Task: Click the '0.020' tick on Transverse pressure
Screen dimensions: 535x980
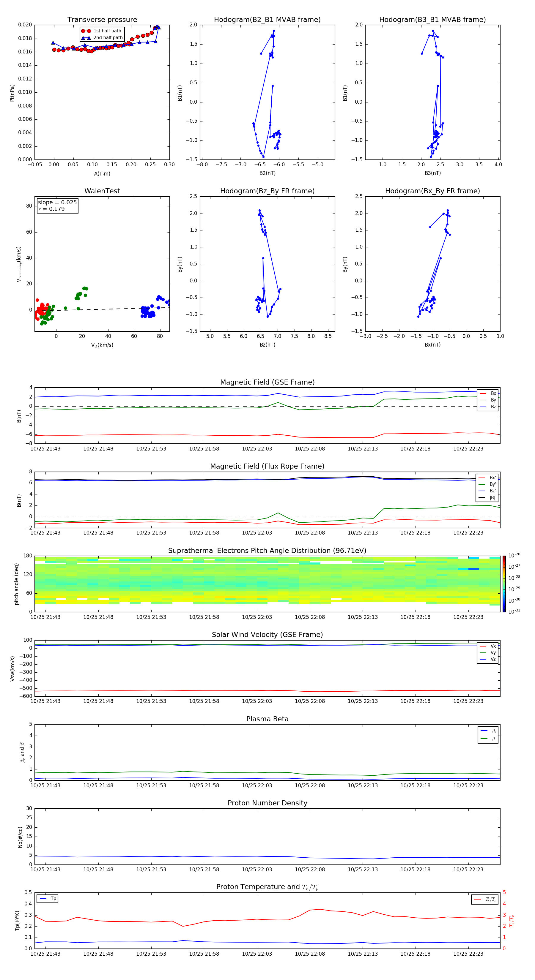Action: coord(25,25)
